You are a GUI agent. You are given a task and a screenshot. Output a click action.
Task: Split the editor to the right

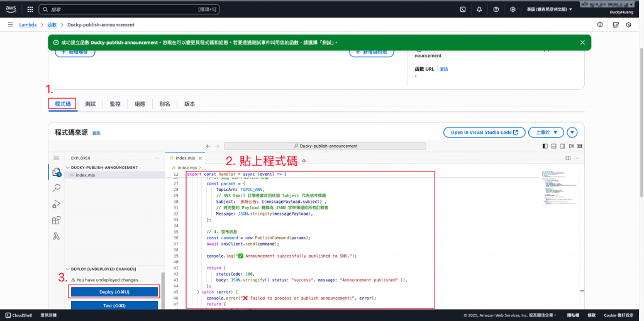(568, 158)
